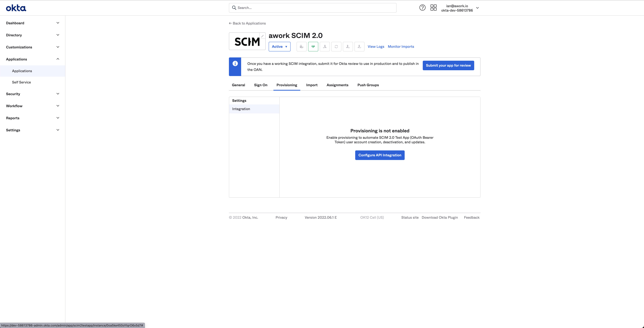Click the push users person-arrow icon
The width and height of the screenshot is (644, 328).
coord(348,47)
